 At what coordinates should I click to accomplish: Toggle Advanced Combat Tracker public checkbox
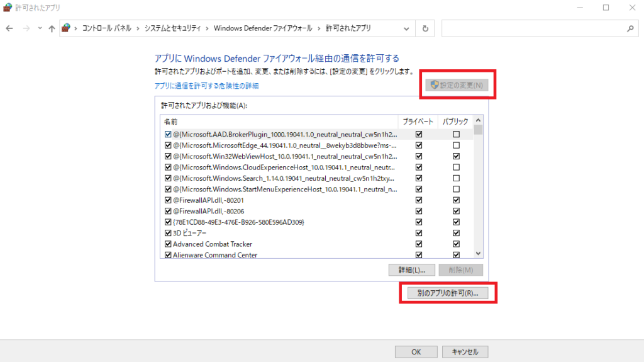457,244
